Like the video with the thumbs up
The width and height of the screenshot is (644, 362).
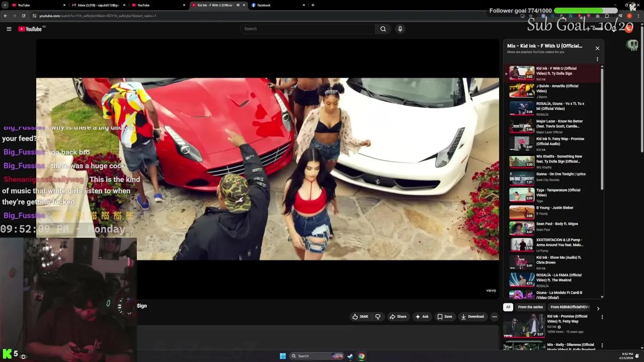coord(360,317)
